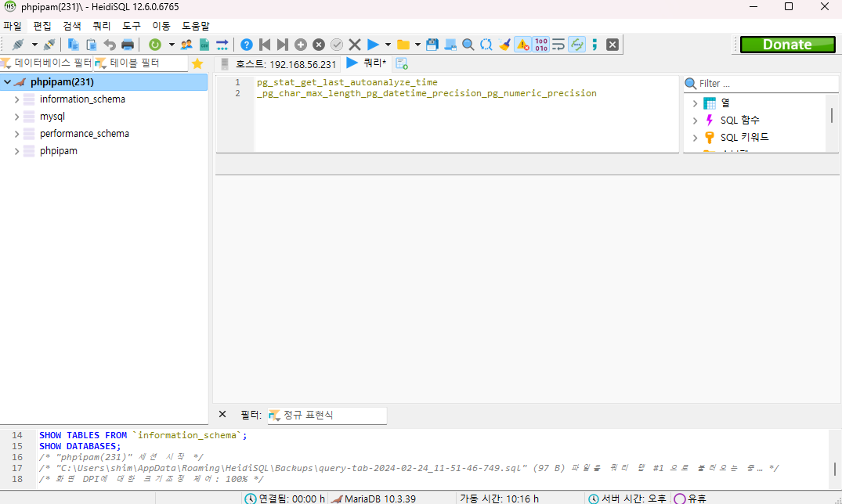Expand the SQL 키워드 helper category
The height and width of the screenshot is (504, 842).
695,138
